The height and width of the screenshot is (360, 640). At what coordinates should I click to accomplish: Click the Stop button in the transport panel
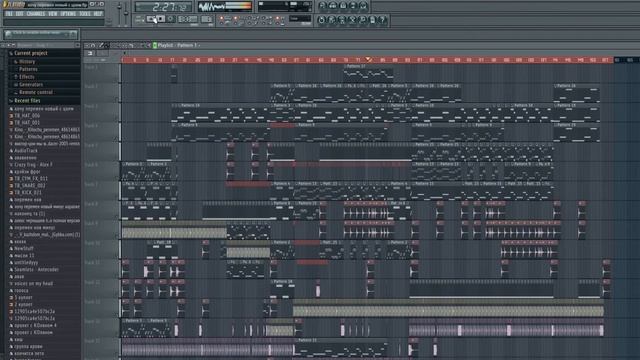pos(161,19)
